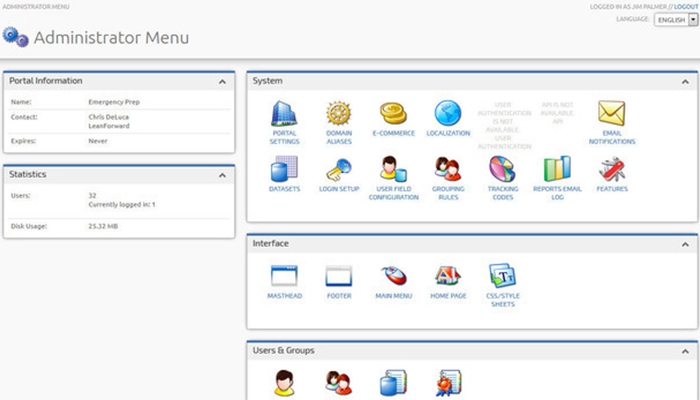Click the CSS/Style Sheets text label
The height and width of the screenshot is (400, 700).
503,300
